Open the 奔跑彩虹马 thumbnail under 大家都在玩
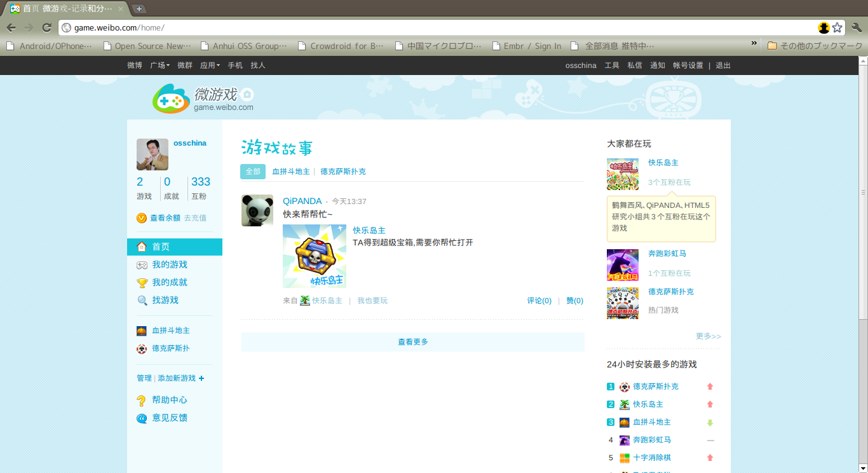Image resolution: width=868 pixels, height=473 pixels. [623, 265]
